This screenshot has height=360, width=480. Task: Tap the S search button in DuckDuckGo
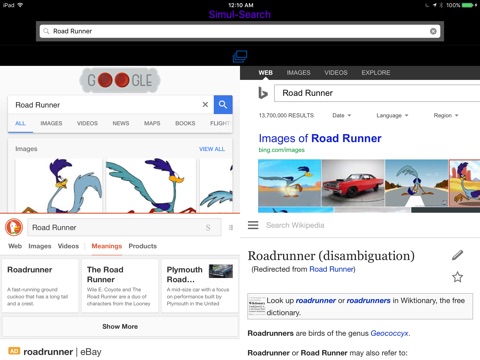coord(208,228)
